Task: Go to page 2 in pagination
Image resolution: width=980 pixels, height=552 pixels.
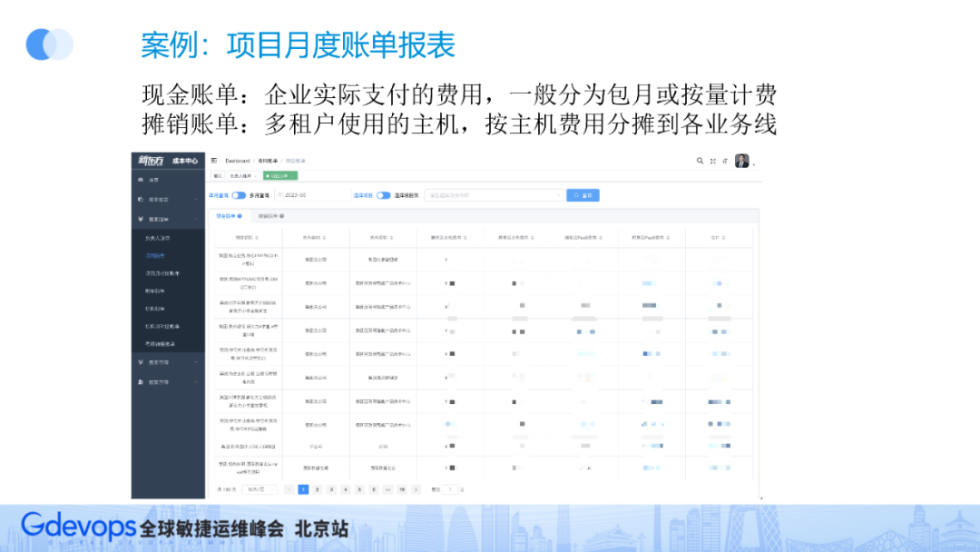Action: pos(318,489)
